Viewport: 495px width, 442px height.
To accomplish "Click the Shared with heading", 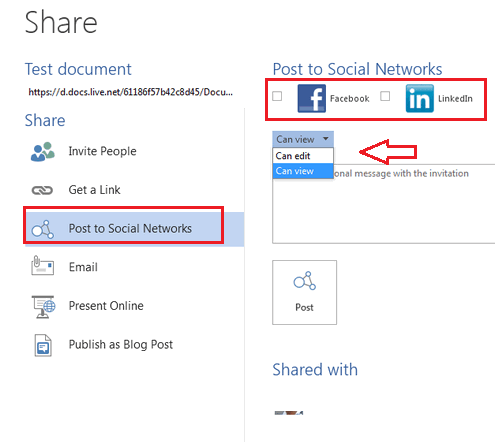I will [315, 370].
